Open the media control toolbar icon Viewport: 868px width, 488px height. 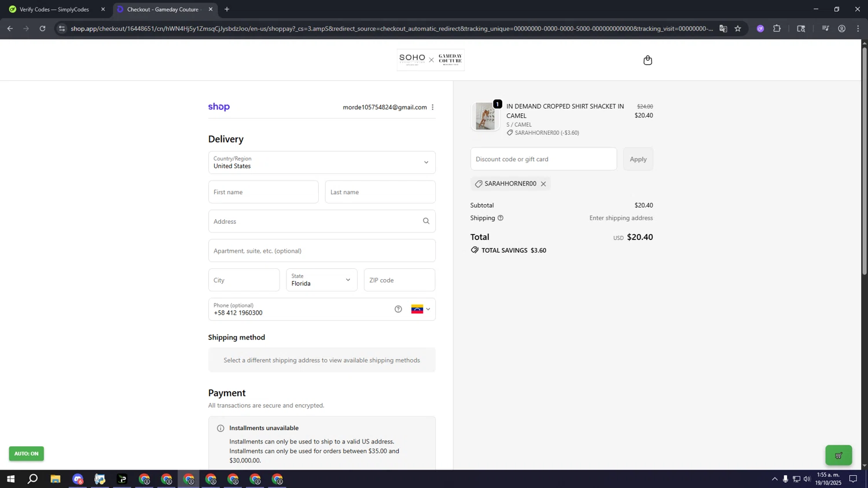[826, 28]
